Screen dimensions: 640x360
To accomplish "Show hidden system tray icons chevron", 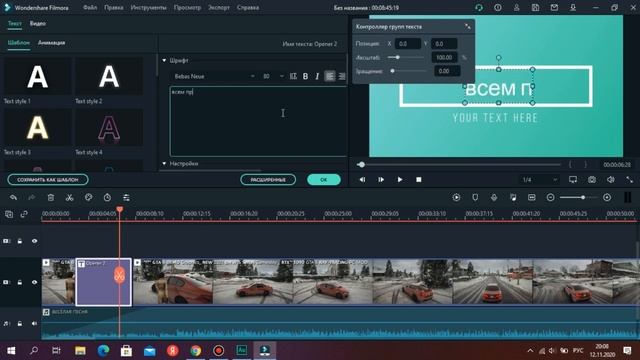I will tap(530, 351).
